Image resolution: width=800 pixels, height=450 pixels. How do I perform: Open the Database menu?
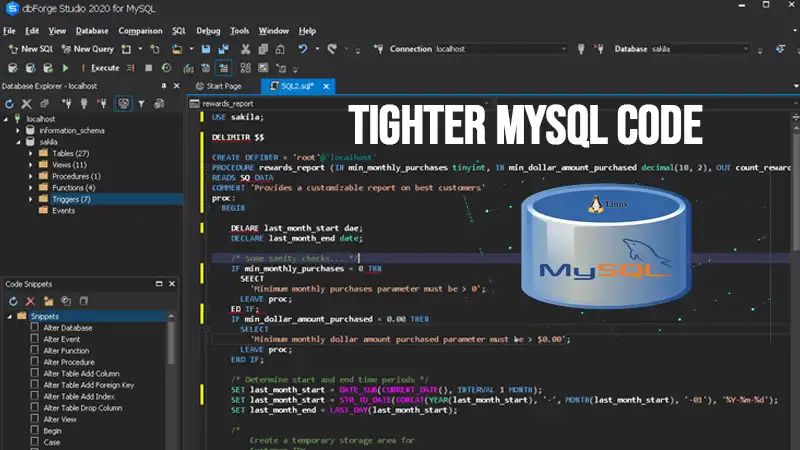(x=92, y=31)
